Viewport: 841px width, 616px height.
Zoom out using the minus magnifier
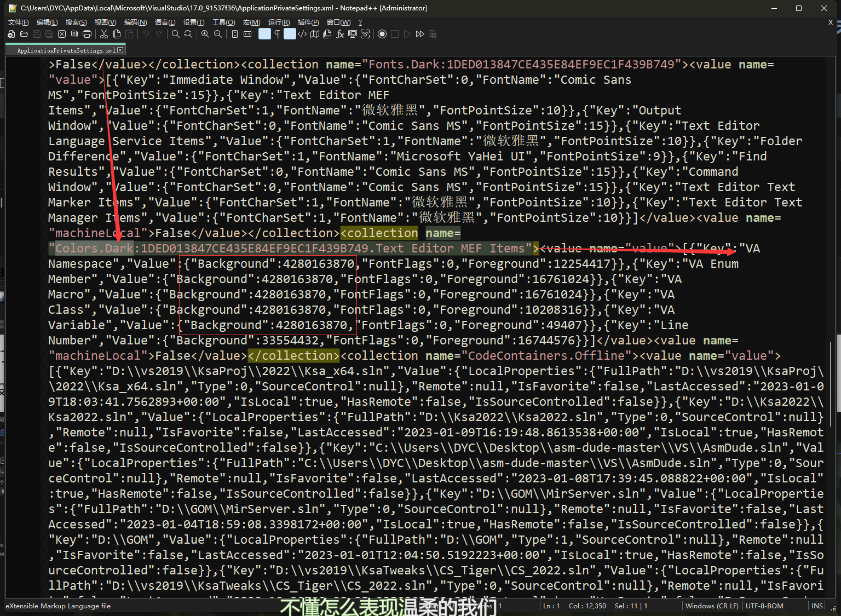pyautogui.click(x=217, y=34)
